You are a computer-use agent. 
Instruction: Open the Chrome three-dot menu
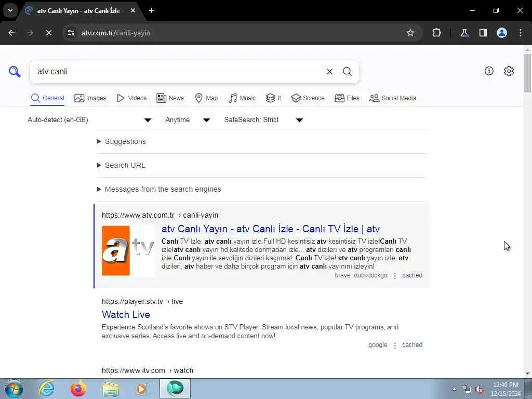click(x=521, y=33)
